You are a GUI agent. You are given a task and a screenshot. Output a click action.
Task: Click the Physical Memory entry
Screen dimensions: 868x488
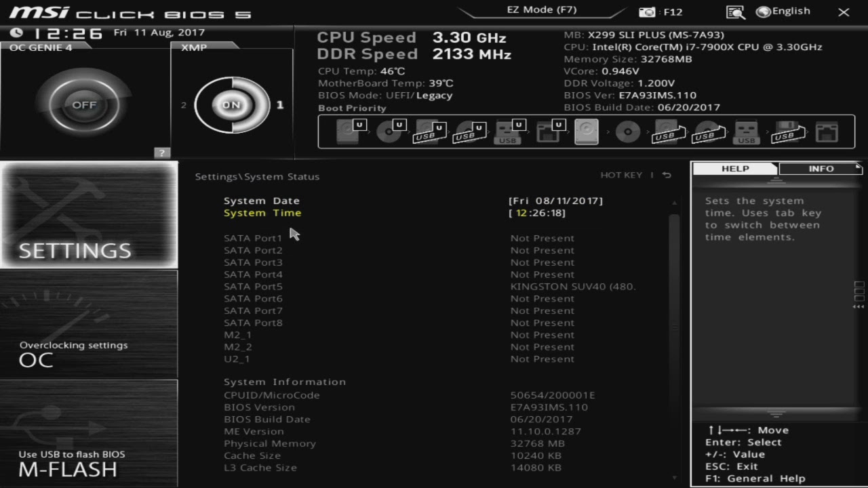point(270,444)
